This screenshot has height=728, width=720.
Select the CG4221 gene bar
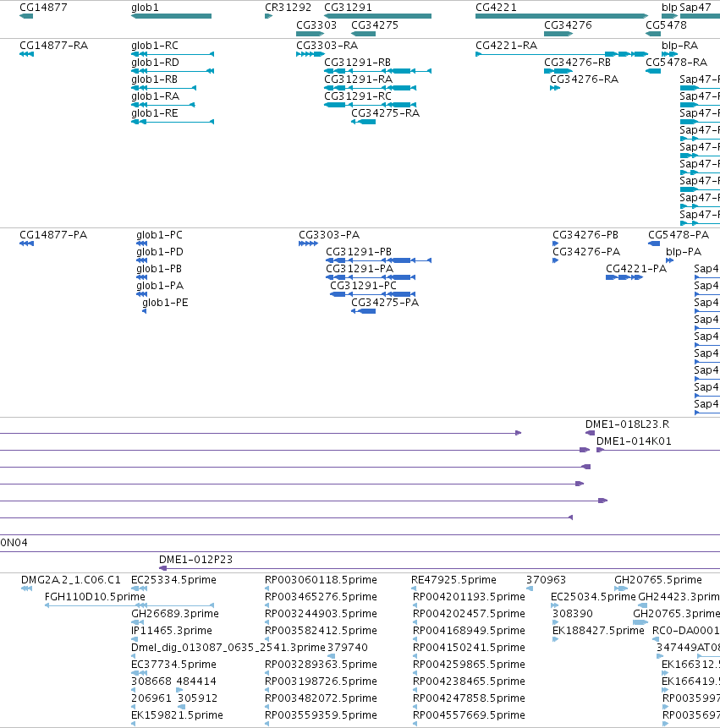pyautogui.click(x=562, y=16)
